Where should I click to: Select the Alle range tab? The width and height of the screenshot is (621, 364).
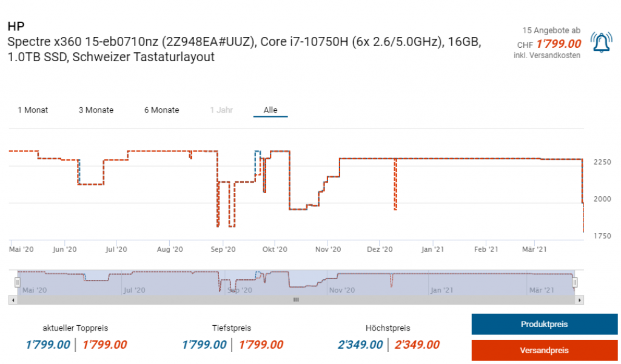pos(270,110)
